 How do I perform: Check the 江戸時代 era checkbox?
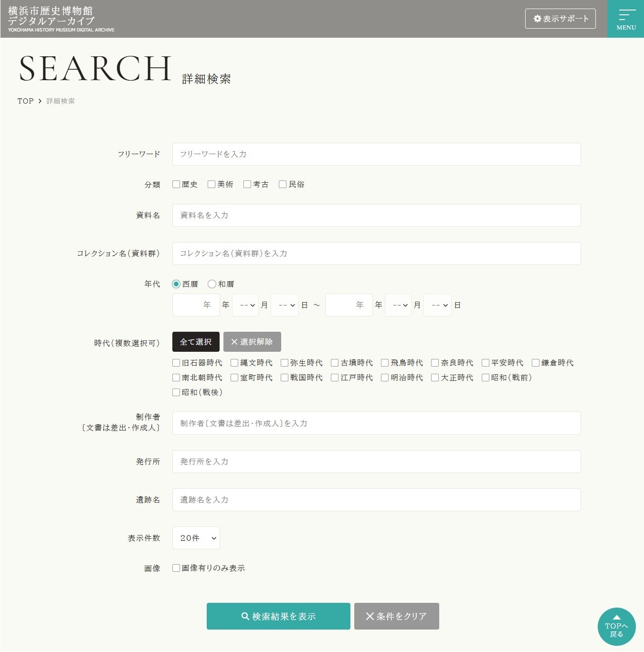335,378
